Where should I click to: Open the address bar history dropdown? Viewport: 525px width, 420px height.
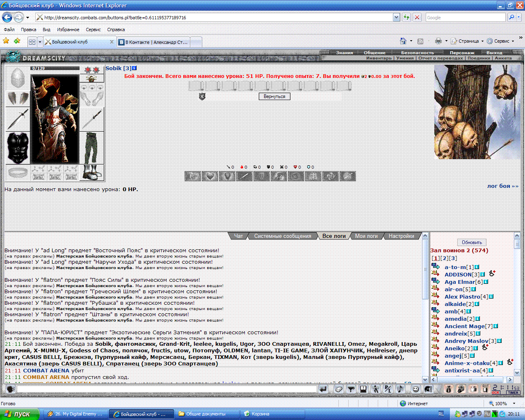[396, 17]
